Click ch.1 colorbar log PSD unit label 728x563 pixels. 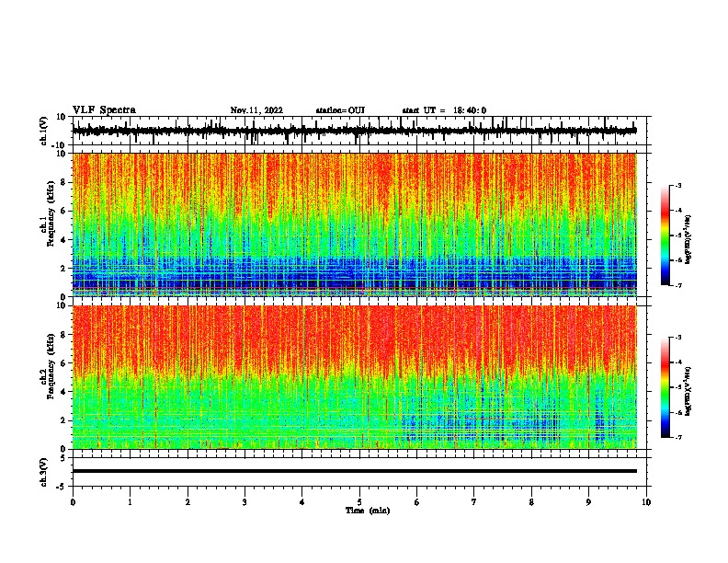[x=688, y=239]
